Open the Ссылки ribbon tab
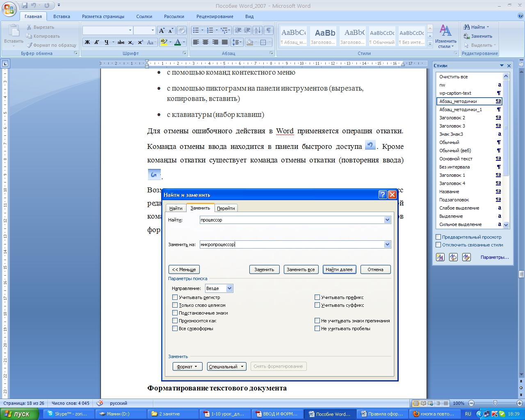Viewport: 525px width, 420px height. pos(144,16)
